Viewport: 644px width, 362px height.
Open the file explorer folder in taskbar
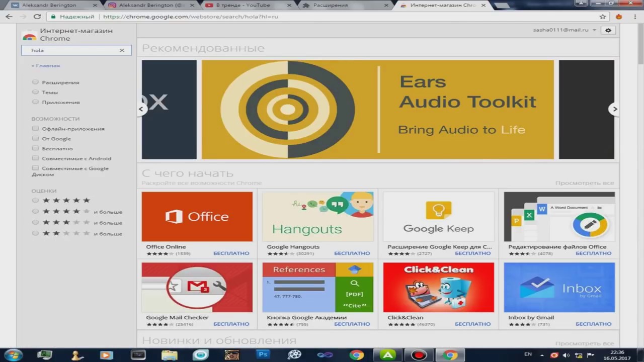click(169, 355)
